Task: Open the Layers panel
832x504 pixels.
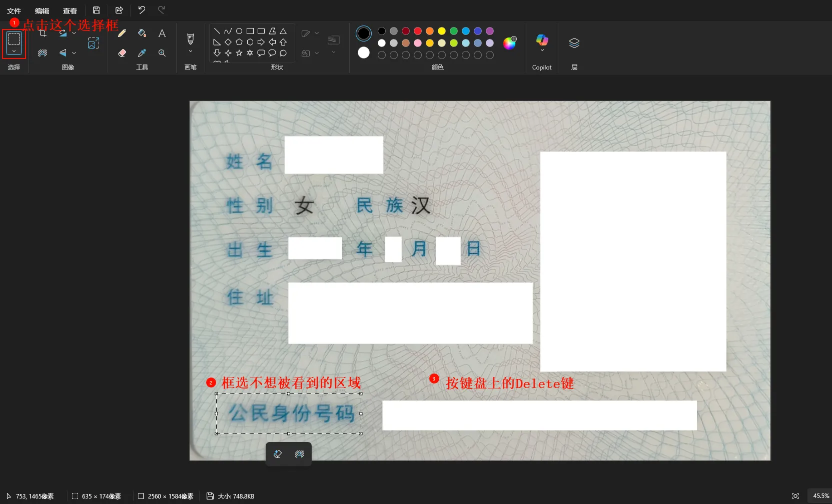Action: click(x=573, y=42)
